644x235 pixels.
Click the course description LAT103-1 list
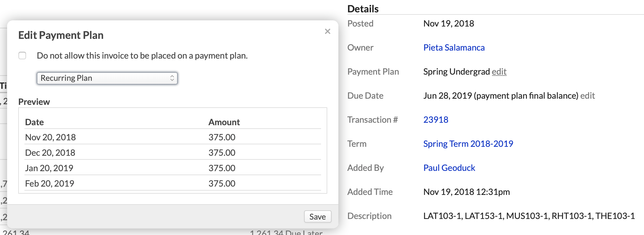point(529,216)
